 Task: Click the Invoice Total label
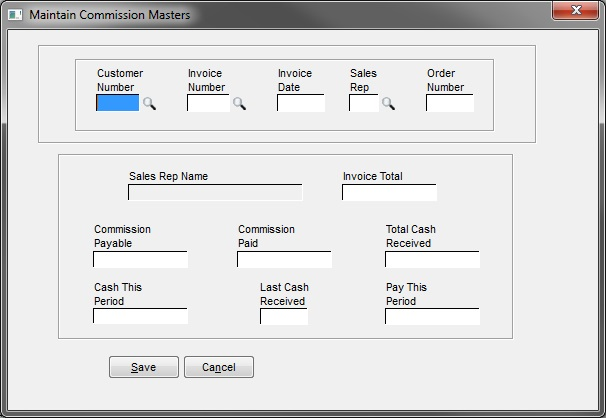pyautogui.click(x=373, y=176)
